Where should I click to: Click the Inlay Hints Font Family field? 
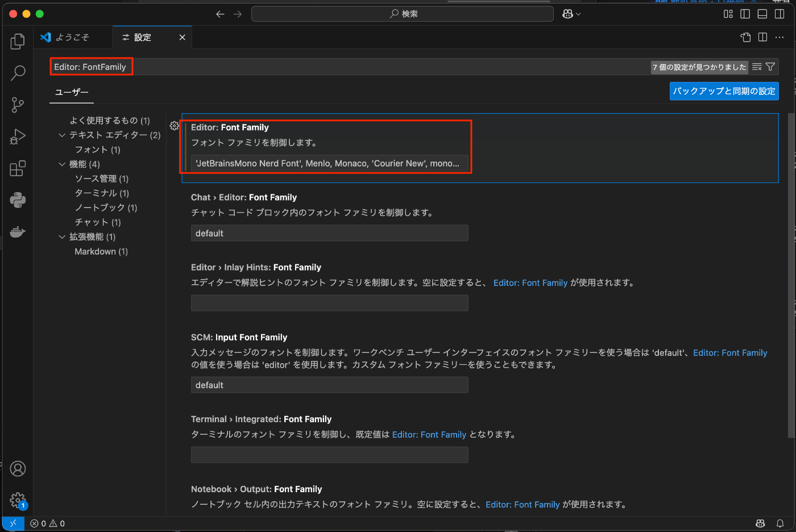pyautogui.click(x=329, y=303)
